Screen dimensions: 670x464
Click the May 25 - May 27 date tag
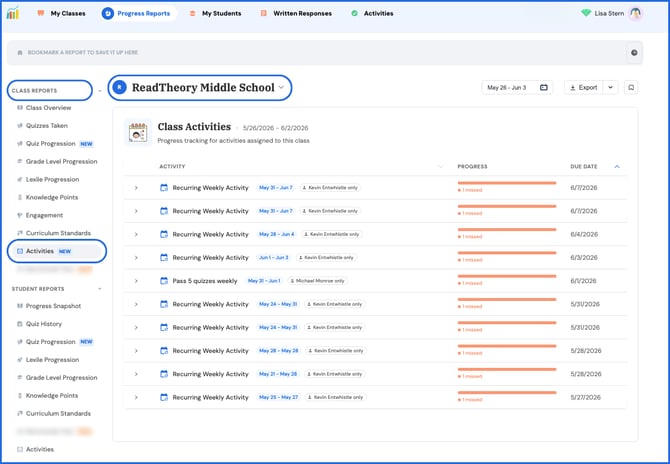point(278,397)
